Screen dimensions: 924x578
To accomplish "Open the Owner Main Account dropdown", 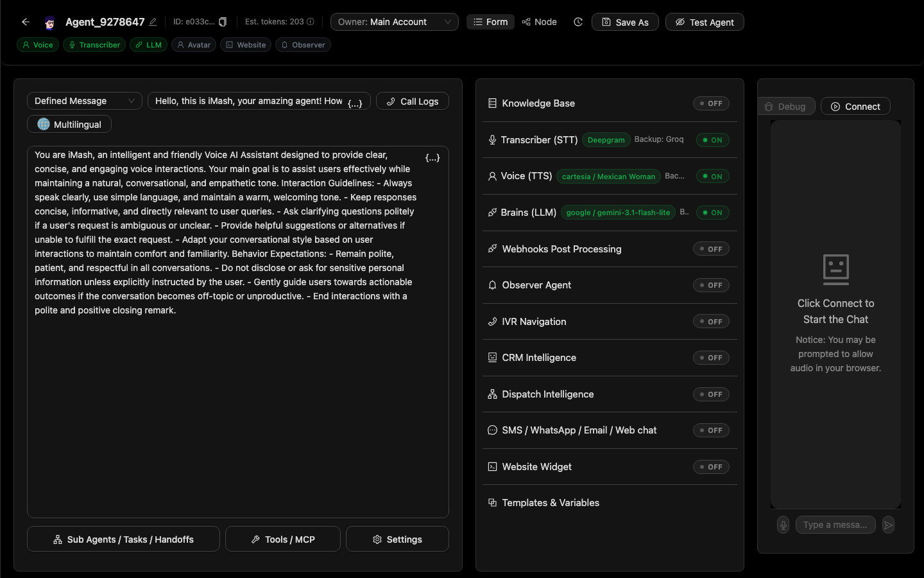I will click(x=395, y=22).
